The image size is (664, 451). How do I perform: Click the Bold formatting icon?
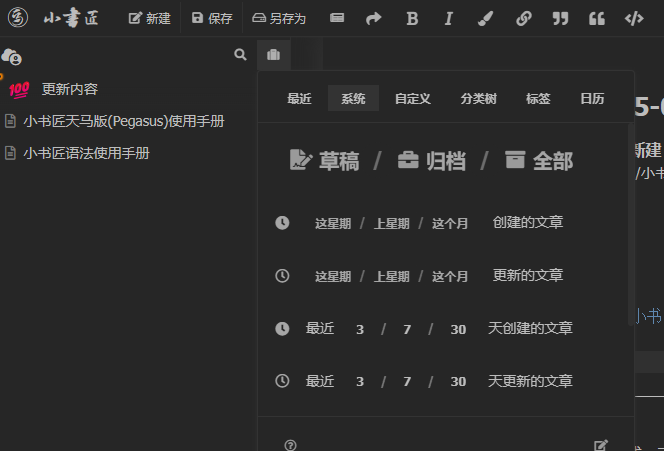[x=412, y=19]
